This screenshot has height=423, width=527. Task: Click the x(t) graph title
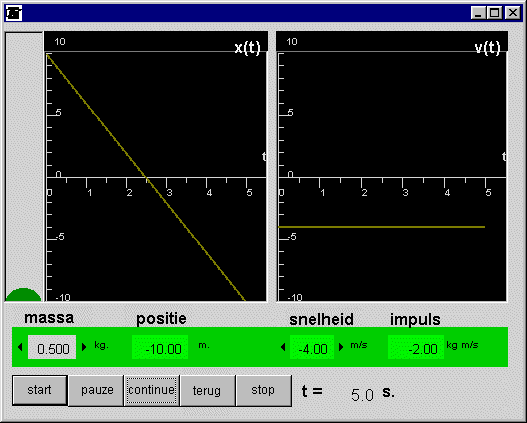click(247, 48)
